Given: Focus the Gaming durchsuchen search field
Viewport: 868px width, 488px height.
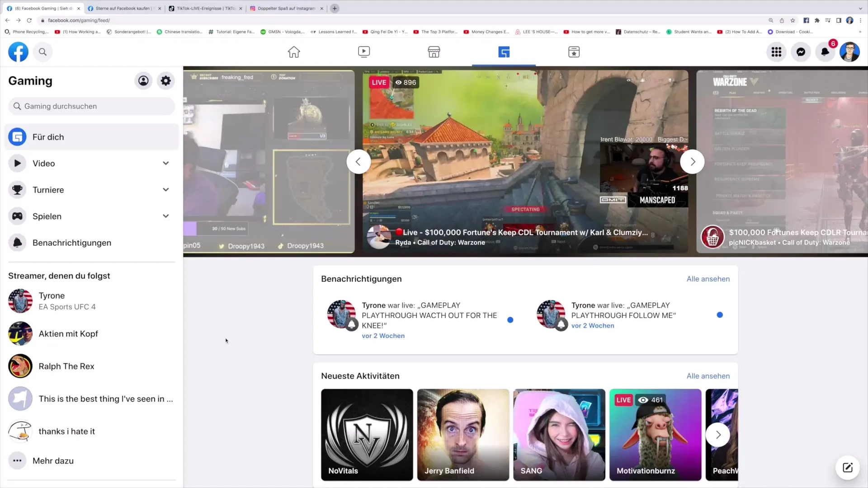Looking at the screenshot, I should 91,106.
